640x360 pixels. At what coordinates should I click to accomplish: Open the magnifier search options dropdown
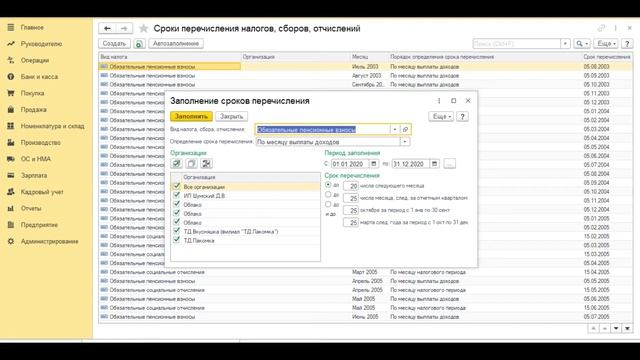click(582, 44)
